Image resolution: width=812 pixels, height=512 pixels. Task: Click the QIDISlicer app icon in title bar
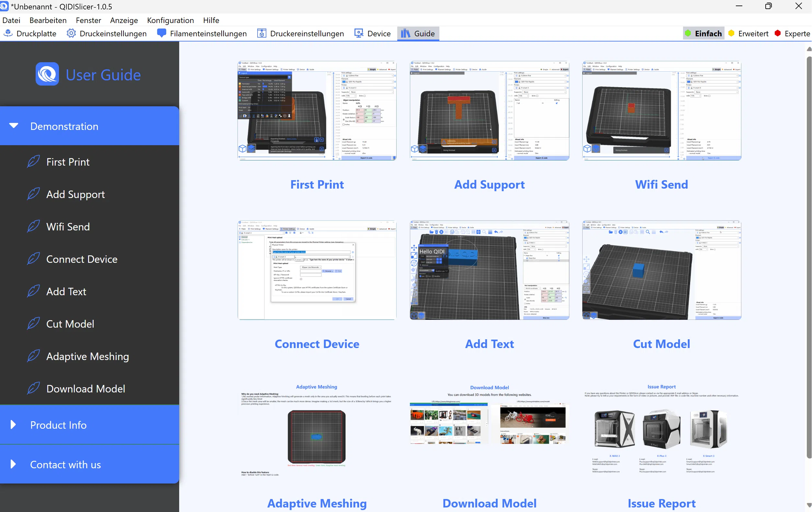(x=4, y=6)
